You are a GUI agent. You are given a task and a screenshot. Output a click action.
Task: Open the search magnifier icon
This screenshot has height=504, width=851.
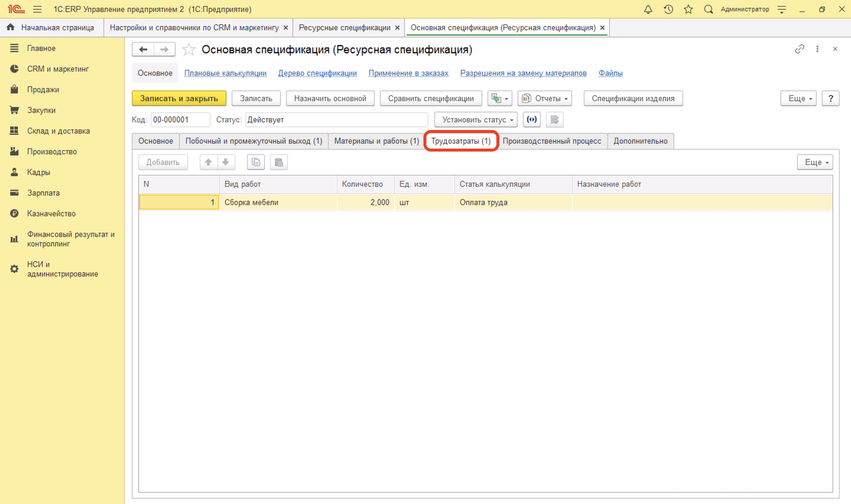(x=708, y=9)
